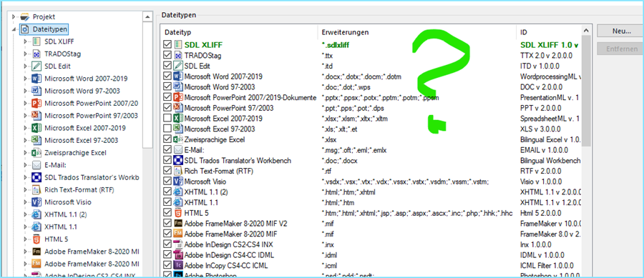Click the XHTML 1.1 (2) list icon

click(x=178, y=192)
